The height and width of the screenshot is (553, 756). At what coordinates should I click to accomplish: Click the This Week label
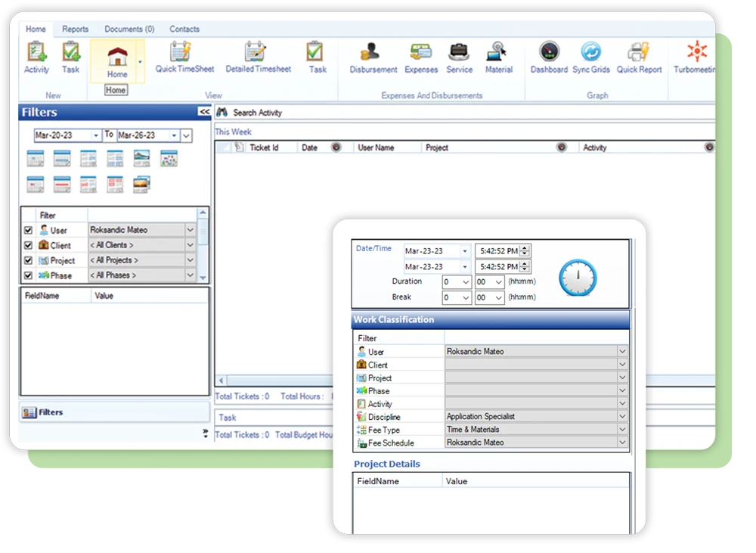click(234, 132)
